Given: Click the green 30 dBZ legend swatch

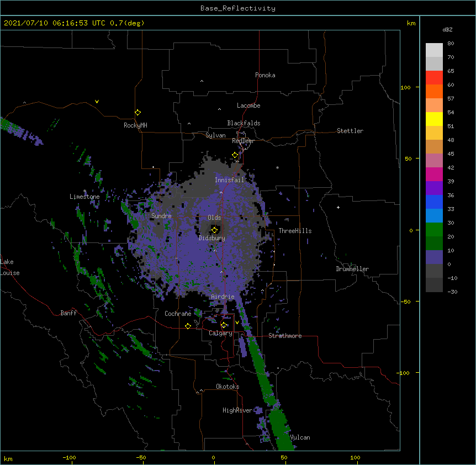Looking at the screenshot, I should click(434, 230).
